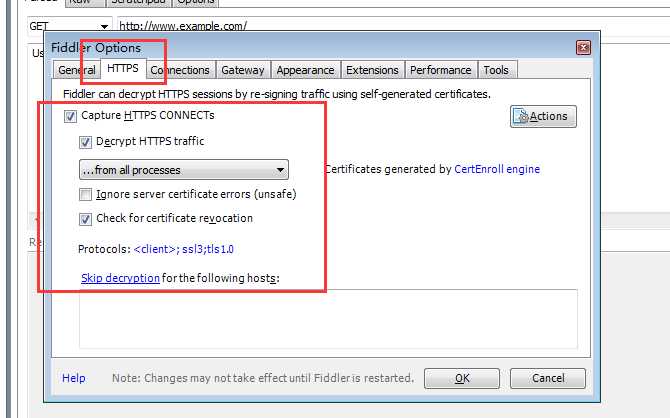Open the Performance tab
Screen dimensions: 670x418
(x=441, y=70)
